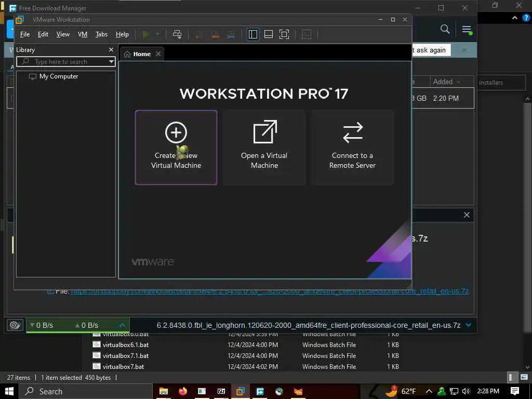This screenshot has height=399, width=532.
Task: Click Connect to a Remote Server tile
Action: coord(353,148)
